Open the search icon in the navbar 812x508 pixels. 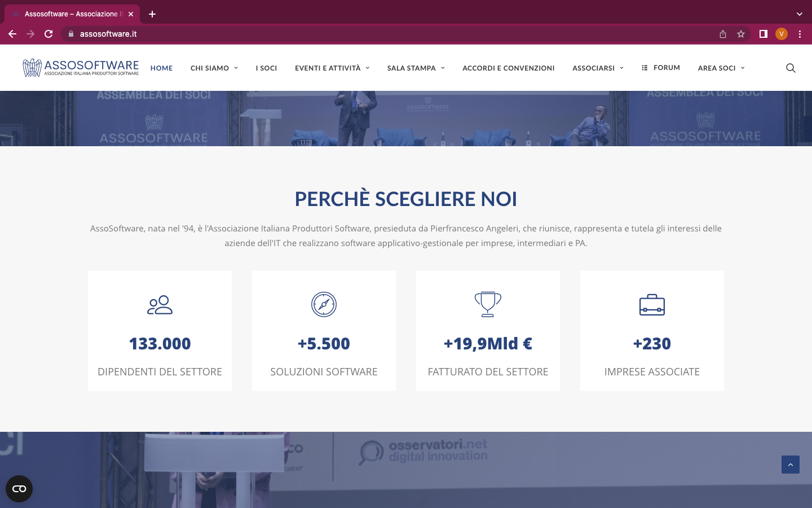click(x=791, y=68)
